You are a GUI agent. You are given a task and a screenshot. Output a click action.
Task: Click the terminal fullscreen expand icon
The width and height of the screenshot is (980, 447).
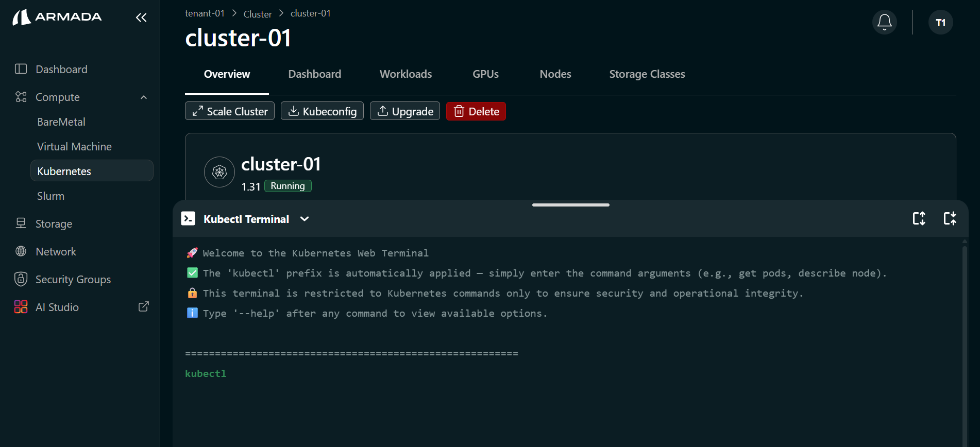(950, 218)
